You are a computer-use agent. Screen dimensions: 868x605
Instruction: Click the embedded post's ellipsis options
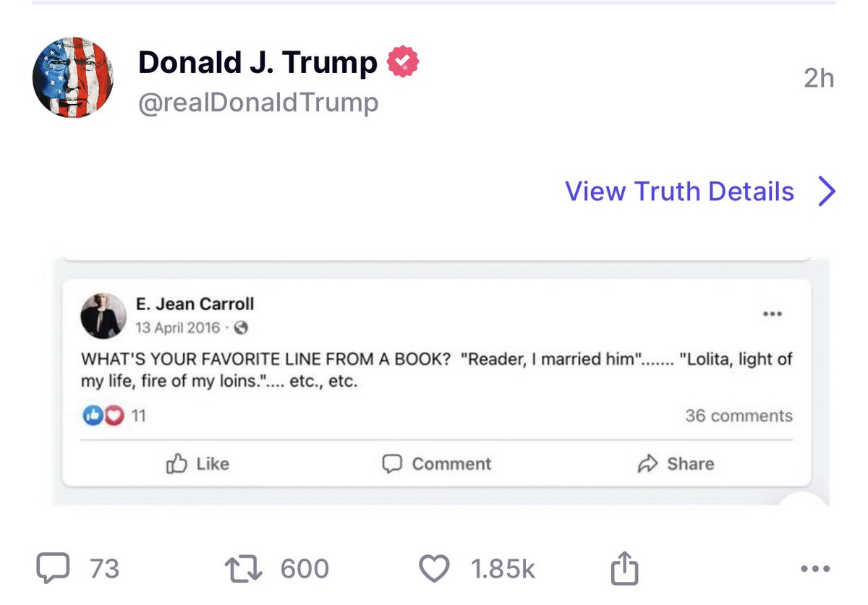pos(773,314)
